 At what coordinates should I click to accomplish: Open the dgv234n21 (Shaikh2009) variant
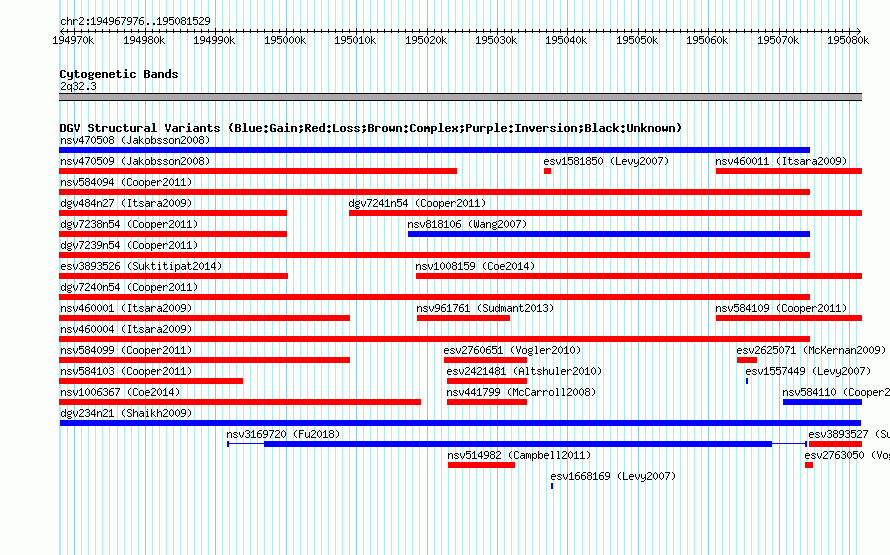tap(126, 413)
